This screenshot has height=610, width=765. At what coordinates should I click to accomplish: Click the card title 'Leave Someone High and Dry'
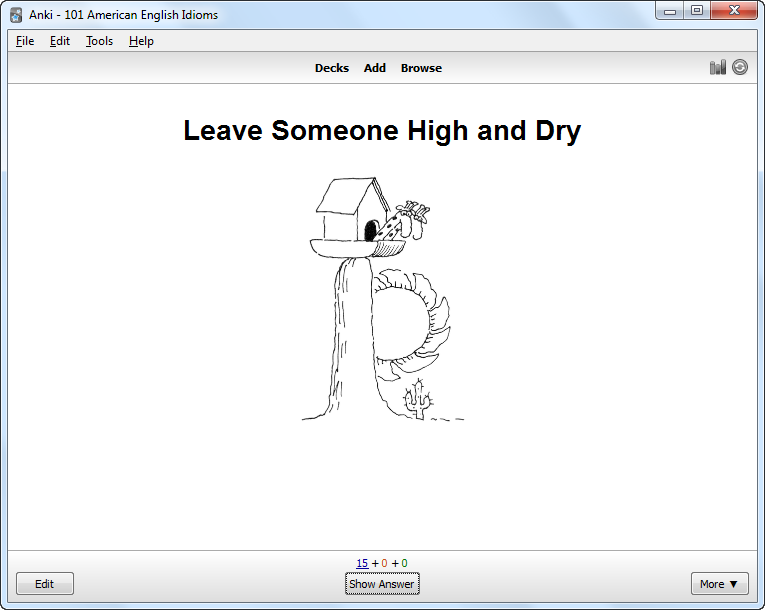[x=382, y=131]
